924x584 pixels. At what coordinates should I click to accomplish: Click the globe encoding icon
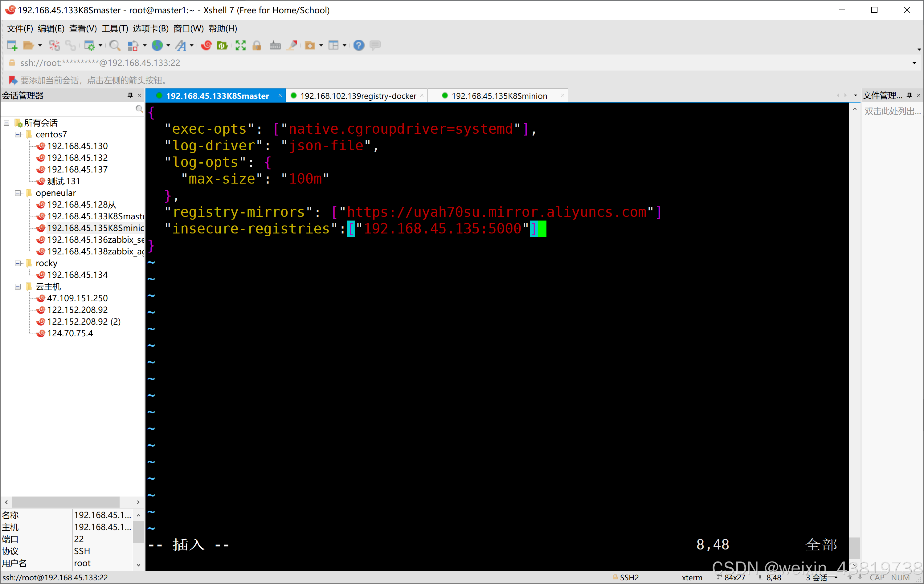157,45
